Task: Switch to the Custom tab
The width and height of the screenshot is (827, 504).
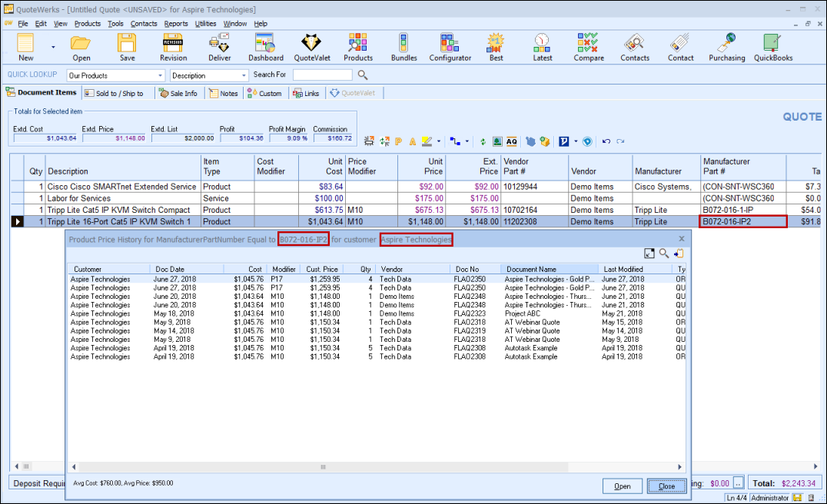Action: 264,93
